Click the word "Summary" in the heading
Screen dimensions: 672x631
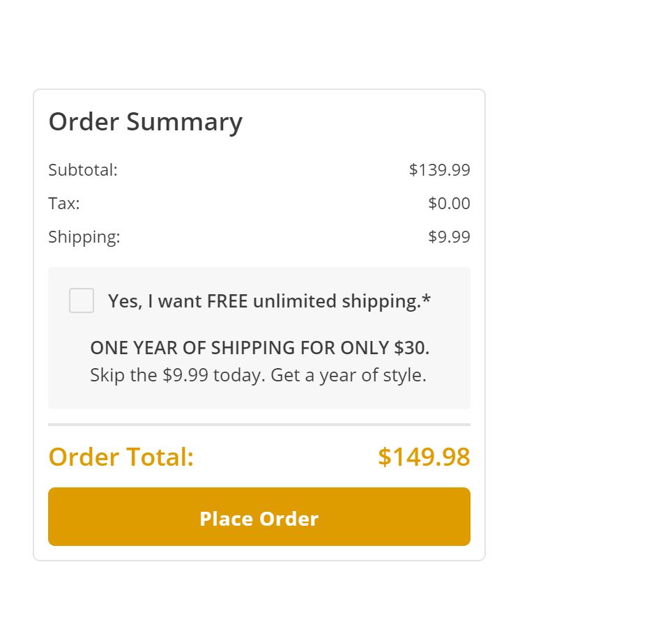coord(184,122)
